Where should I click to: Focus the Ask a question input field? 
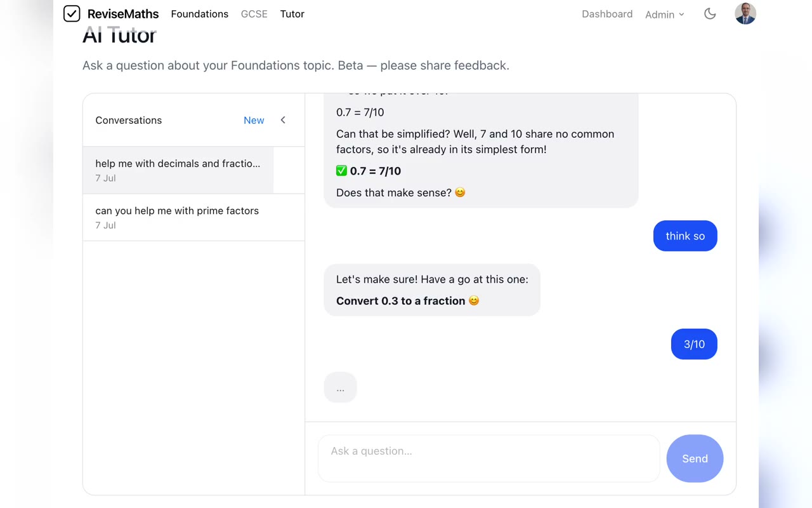[488, 458]
